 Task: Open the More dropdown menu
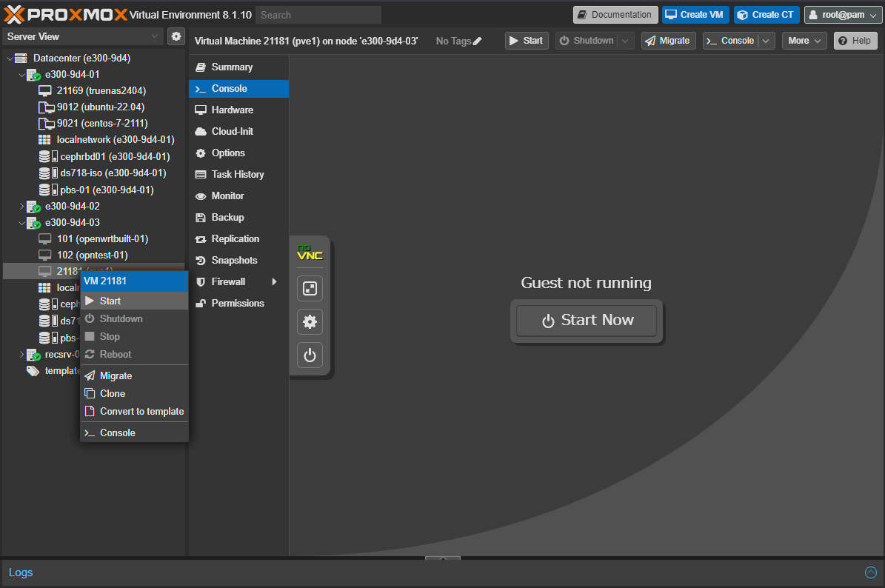804,41
